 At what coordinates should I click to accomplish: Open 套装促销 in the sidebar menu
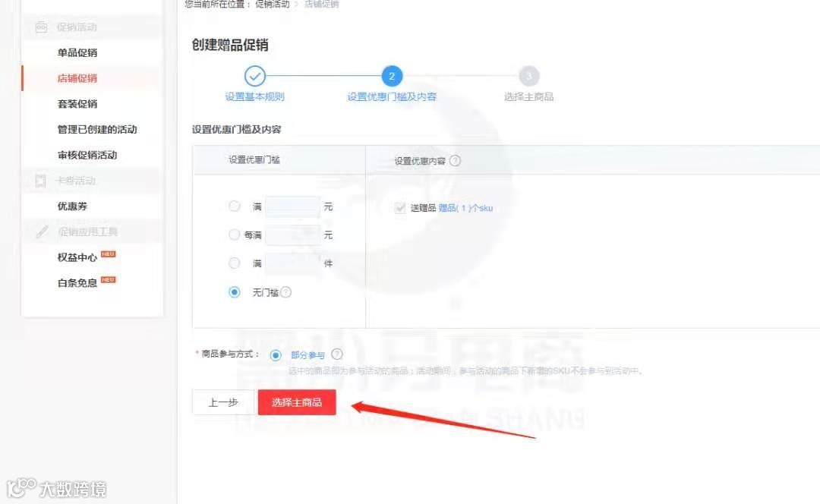(77, 104)
